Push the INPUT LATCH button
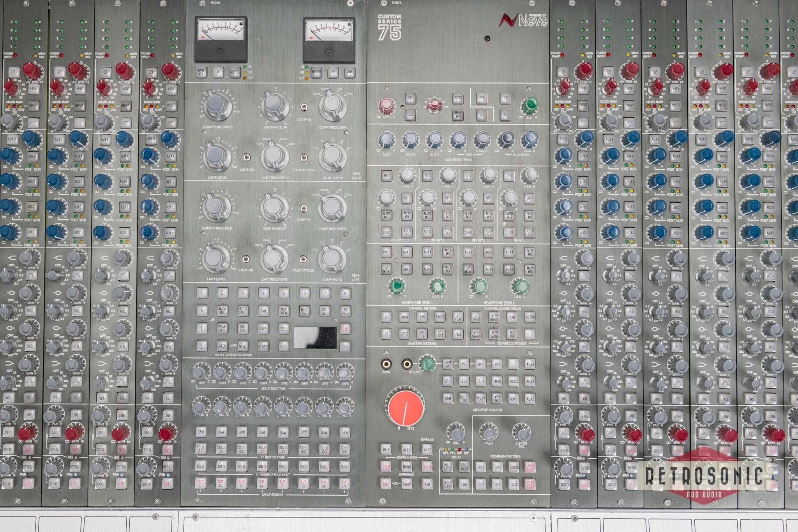798x532 pixels. (x=448, y=467)
